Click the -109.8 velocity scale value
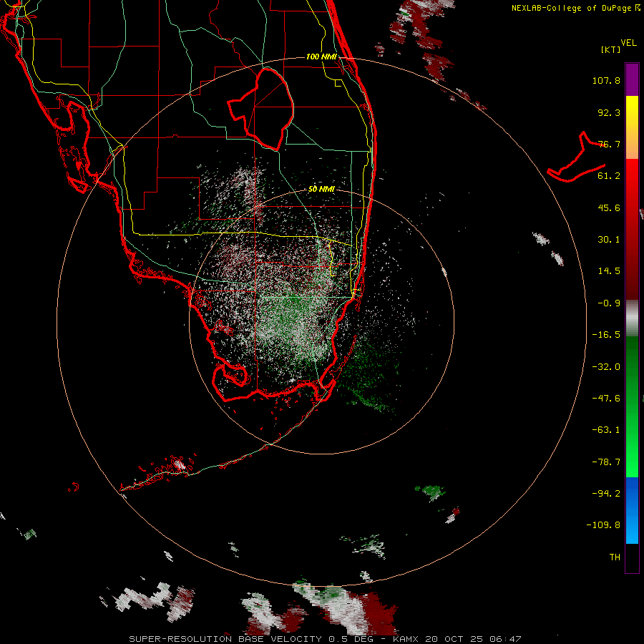 (604, 525)
